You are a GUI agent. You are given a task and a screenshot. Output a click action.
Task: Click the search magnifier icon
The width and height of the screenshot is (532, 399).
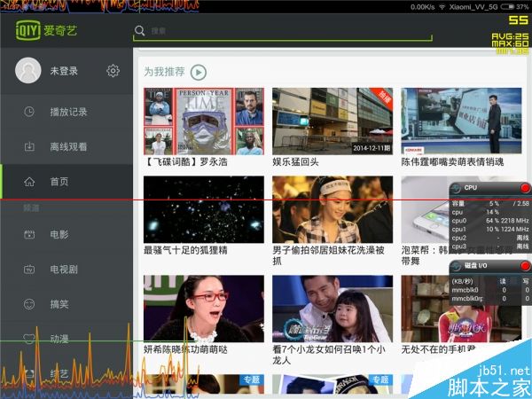139,30
